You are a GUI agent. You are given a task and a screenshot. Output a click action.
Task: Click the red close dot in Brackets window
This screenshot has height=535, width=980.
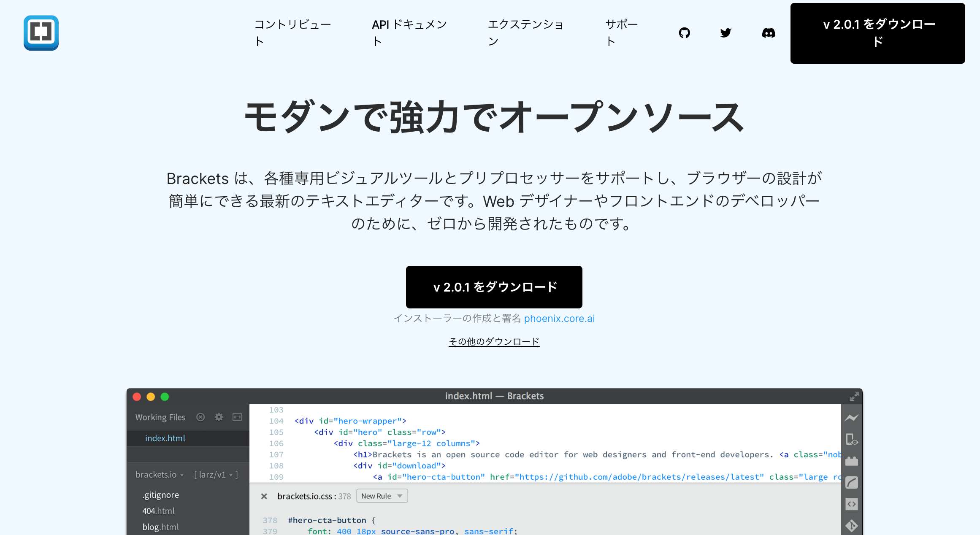click(137, 397)
